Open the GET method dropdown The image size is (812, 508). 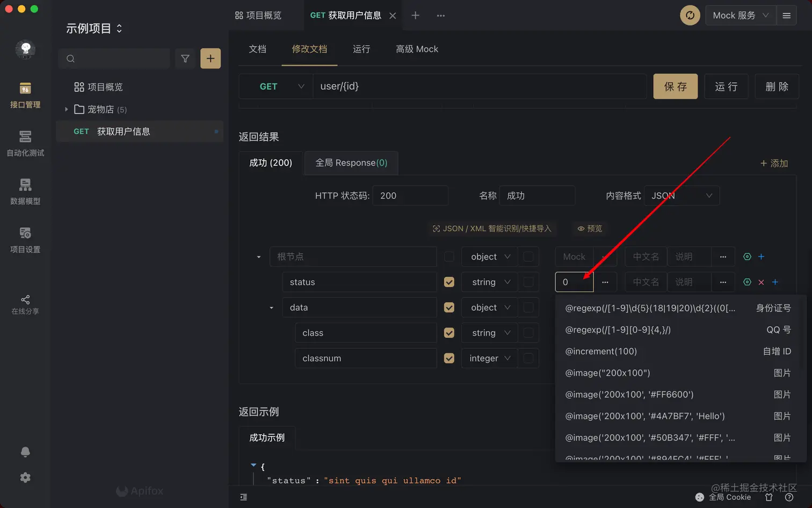[276, 87]
